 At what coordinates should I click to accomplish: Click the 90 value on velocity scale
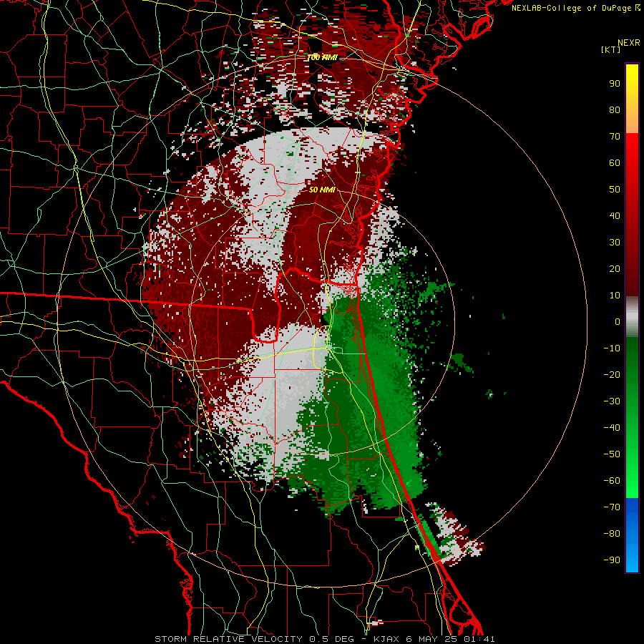coord(615,84)
